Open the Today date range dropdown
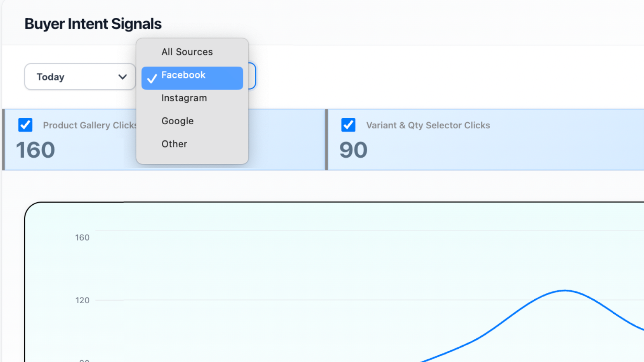This screenshot has width=644, height=362. click(80, 77)
